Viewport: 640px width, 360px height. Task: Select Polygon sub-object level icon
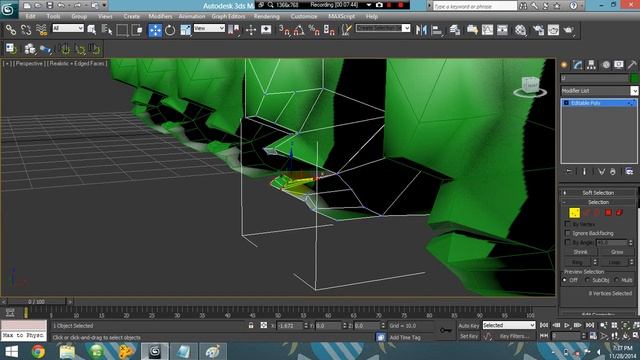[x=608, y=213]
